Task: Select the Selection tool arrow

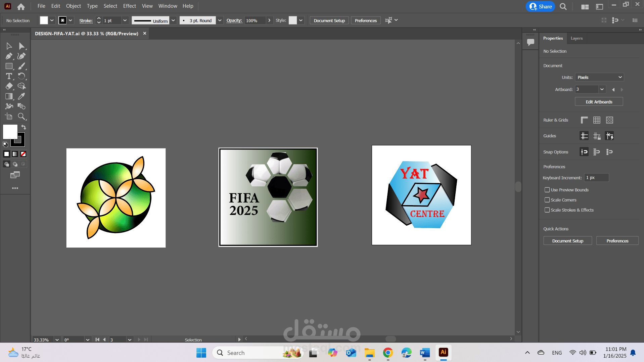Action: tap(9, 46)
